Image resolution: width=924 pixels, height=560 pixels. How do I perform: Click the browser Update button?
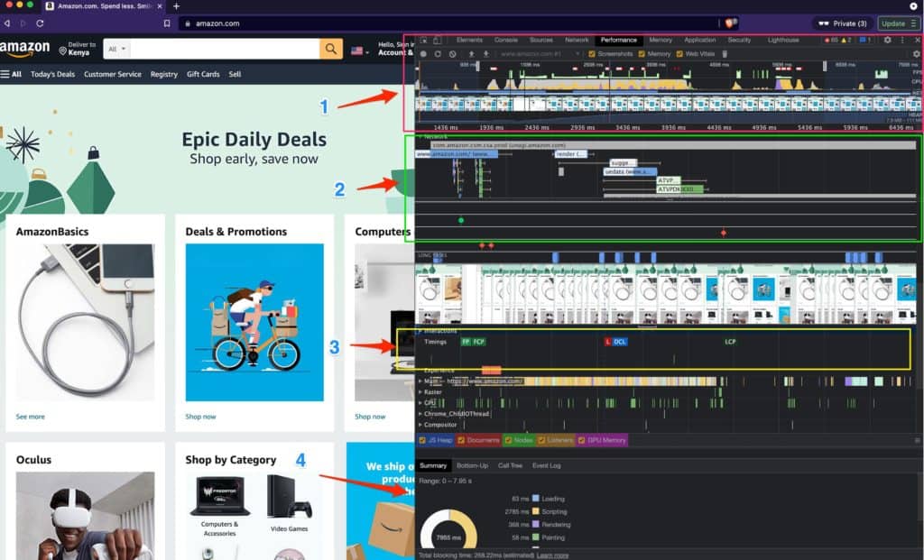(x=898, y=23)
